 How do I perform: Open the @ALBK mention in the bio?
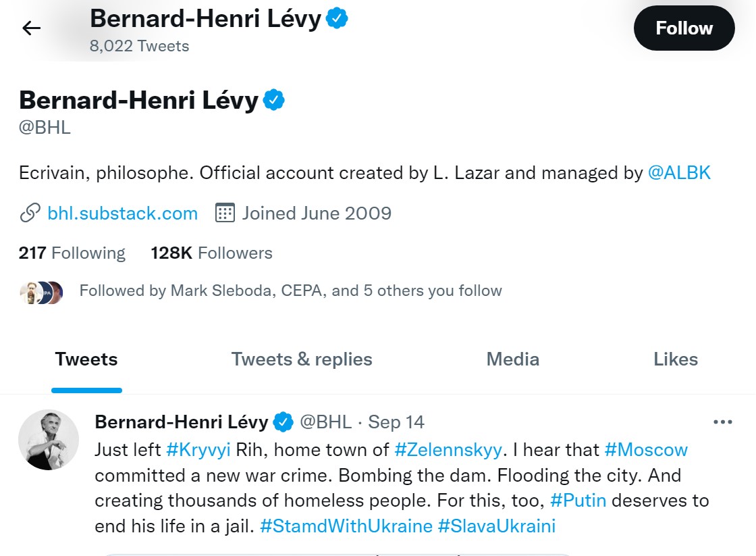[x=679, y=173]
